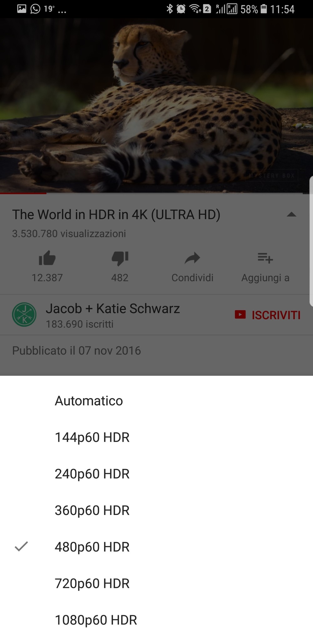
Task: Switch quality to 1080p60 HDR
Action: coord(156,620)
